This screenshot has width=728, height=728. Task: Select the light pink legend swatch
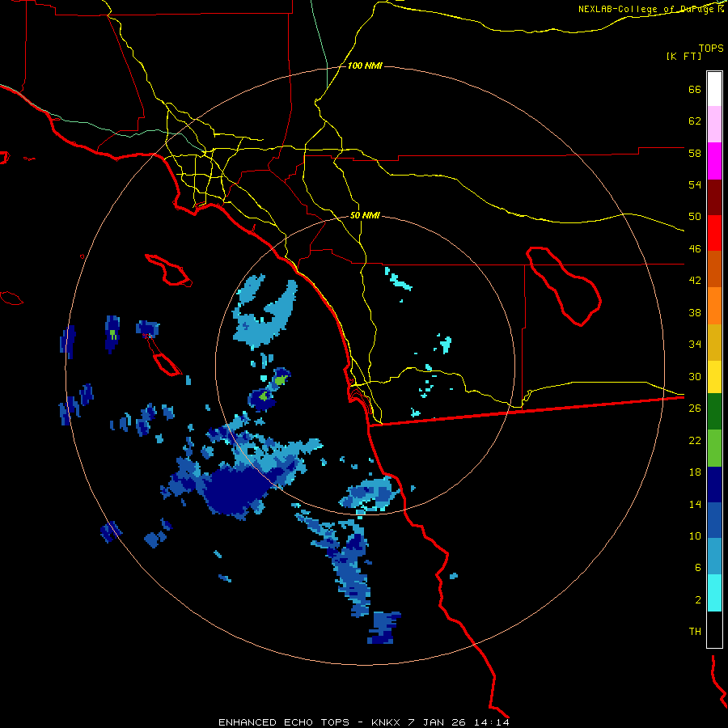pos(714,125)
